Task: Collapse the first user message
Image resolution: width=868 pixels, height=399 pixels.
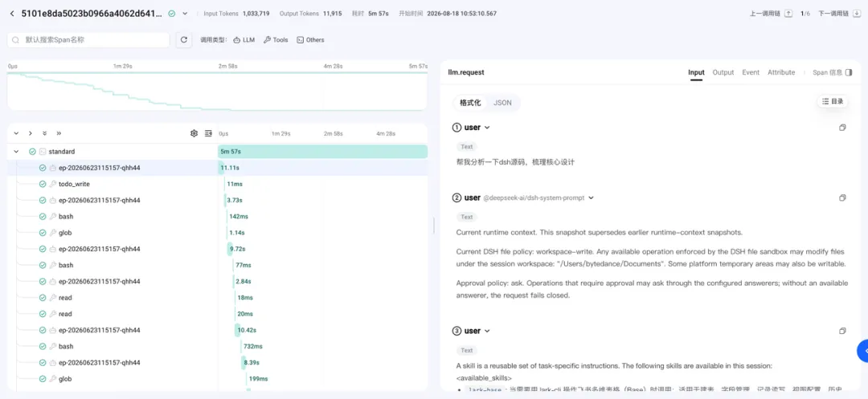Action: click(487, 128)
